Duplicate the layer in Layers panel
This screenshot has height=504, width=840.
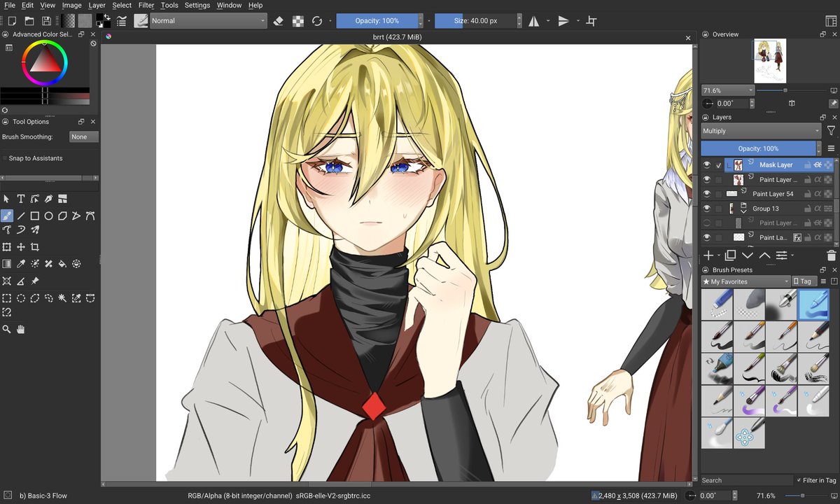pyautogui.click(x=730, y=255)
